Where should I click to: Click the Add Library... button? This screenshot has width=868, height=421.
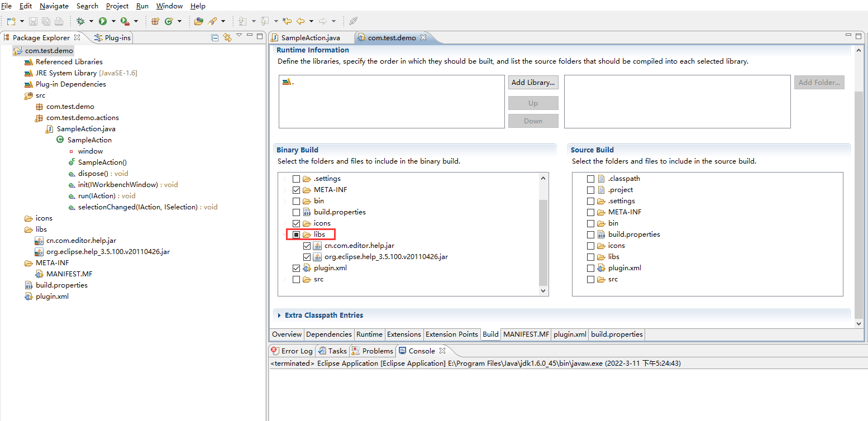(533, 82)
